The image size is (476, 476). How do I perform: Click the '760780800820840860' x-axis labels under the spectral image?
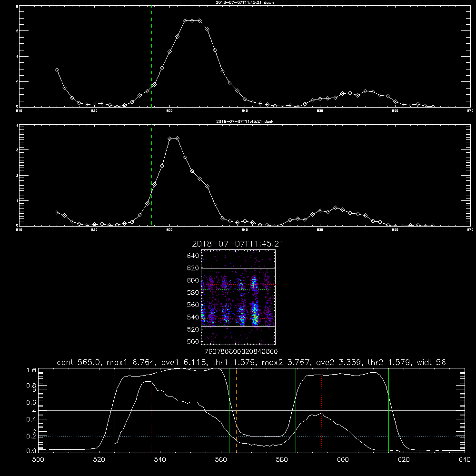pos(241,352)
